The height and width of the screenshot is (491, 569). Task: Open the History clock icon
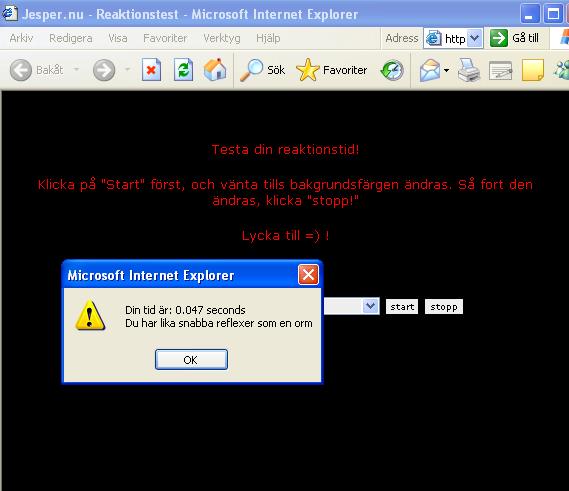pyautogui.click(x=392, y=70)
